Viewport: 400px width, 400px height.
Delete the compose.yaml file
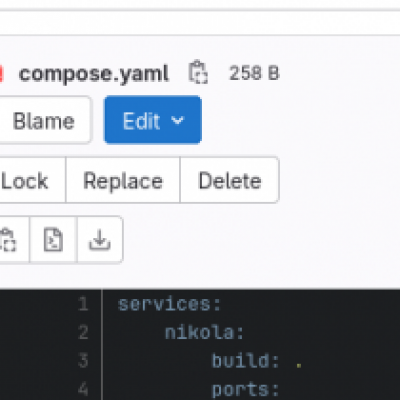coord(230,180)
